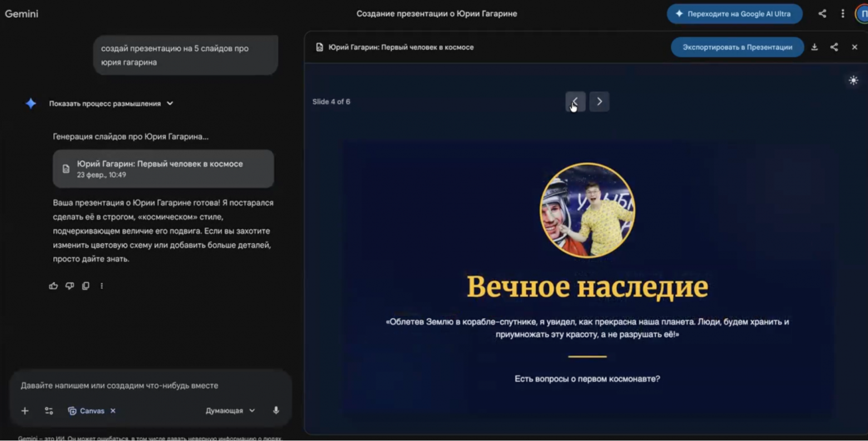868x441 pixels.
Task: Click the download icon in the canvas toolbar
Action: [815, 47]
